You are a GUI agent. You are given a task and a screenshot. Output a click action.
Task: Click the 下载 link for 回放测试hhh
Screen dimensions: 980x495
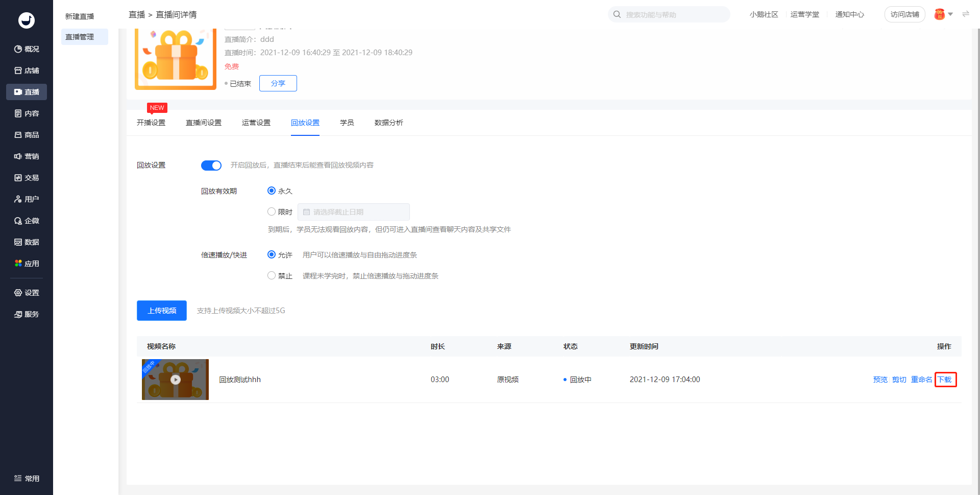tap(945, 380)
